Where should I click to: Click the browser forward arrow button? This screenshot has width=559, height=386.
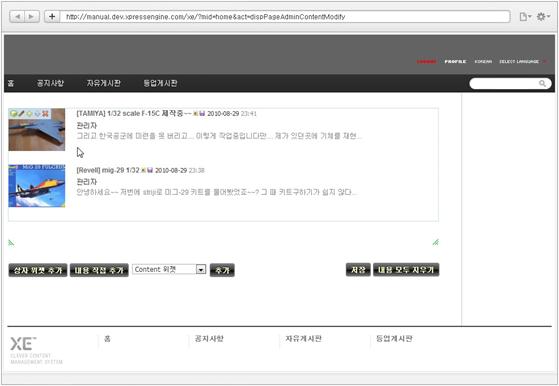coord(32,16)
